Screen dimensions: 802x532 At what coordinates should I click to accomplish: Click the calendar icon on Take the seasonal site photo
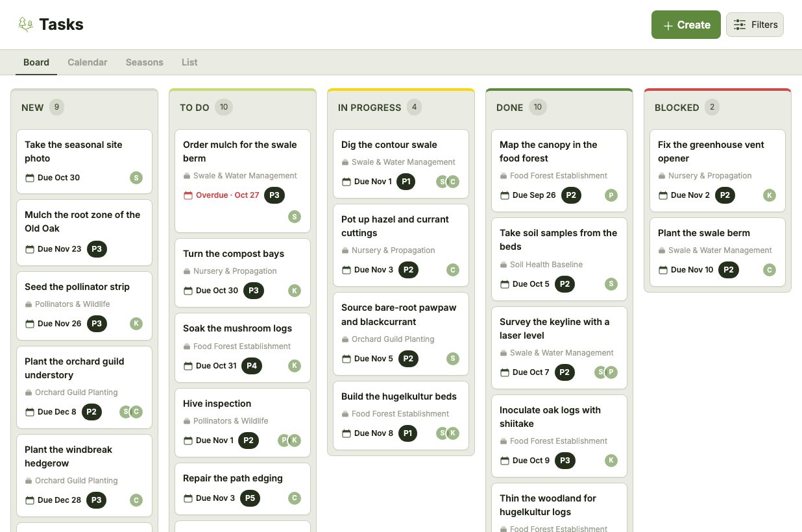[x=29, y=178]
